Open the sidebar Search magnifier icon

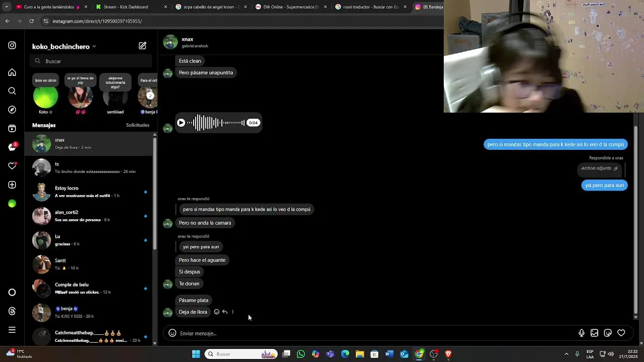coord(12,91)
